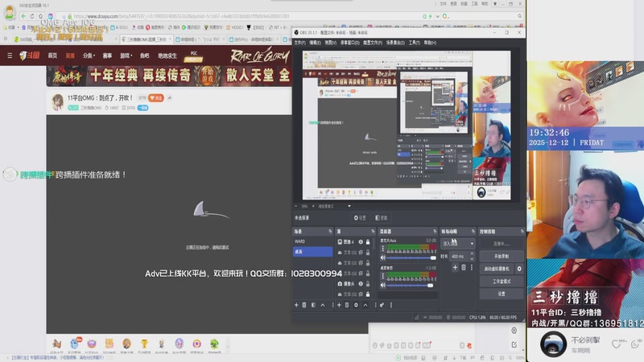Share the stream using arrow icon beside 关注
Image resolution: width=644 pixels, height=362 pixels.
(170, 97)
